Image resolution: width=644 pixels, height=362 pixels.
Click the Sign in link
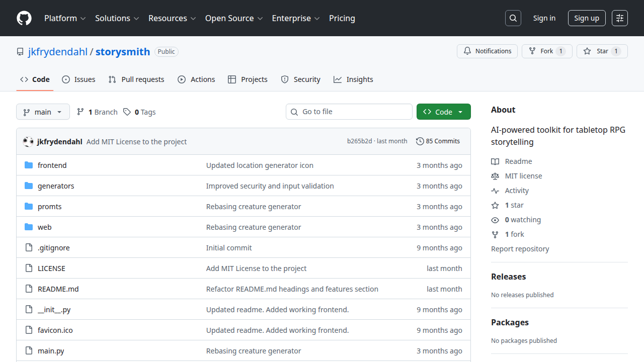point(544,18)
